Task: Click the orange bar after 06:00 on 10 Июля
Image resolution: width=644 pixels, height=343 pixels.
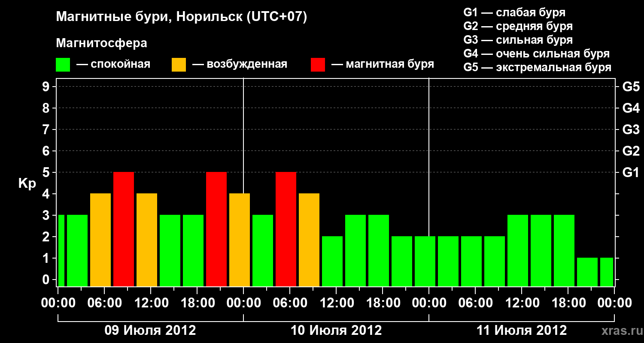Action: [309, 240]
